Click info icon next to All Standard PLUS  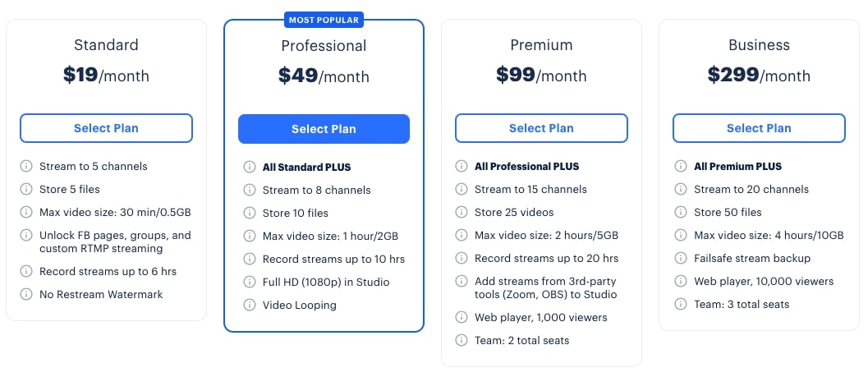250,168
